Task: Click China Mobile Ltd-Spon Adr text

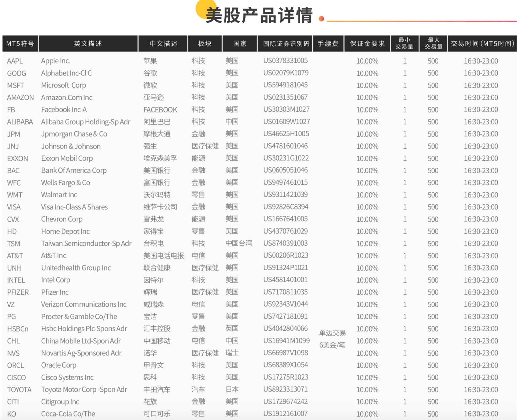Action: (81, 341)
